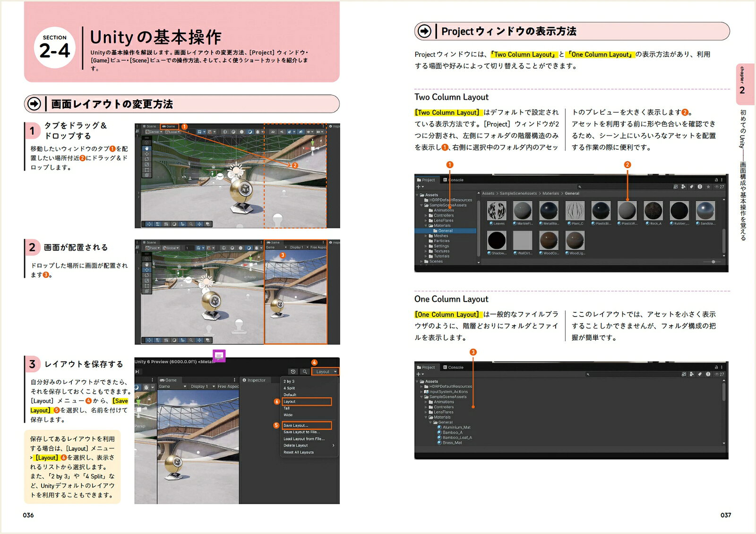Click the Undo History clock icon
Image resolution: width=756 pixels, height=534 pixels.
(x=293, y=371)
